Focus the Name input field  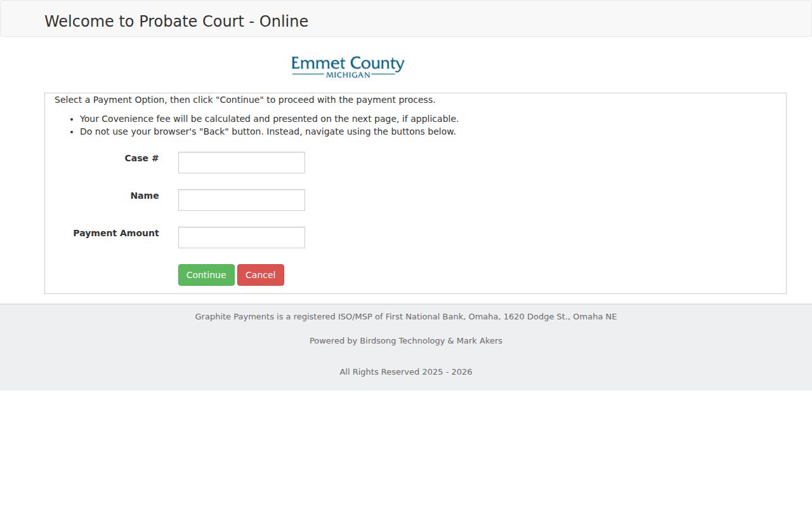point(242,200)
